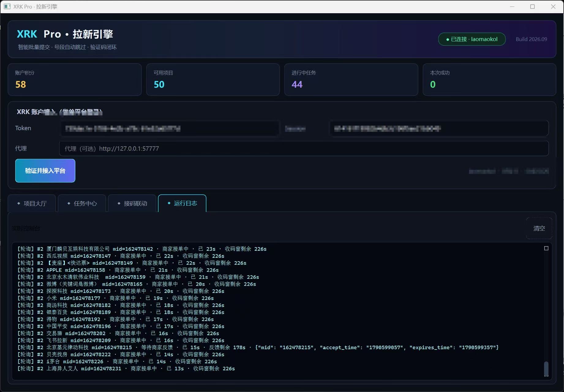Click the log line for 商汤科技
Image resolution: width=564 pixels, height=392 pixels.
[x=121, y=305]
